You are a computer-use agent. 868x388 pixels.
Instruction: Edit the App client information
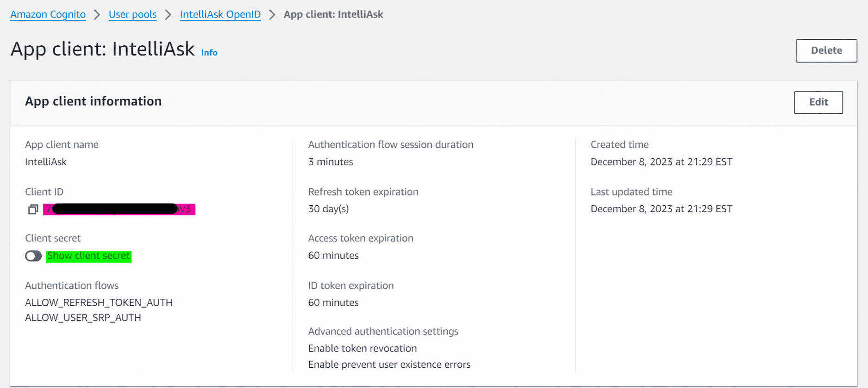tap(818, 102)
